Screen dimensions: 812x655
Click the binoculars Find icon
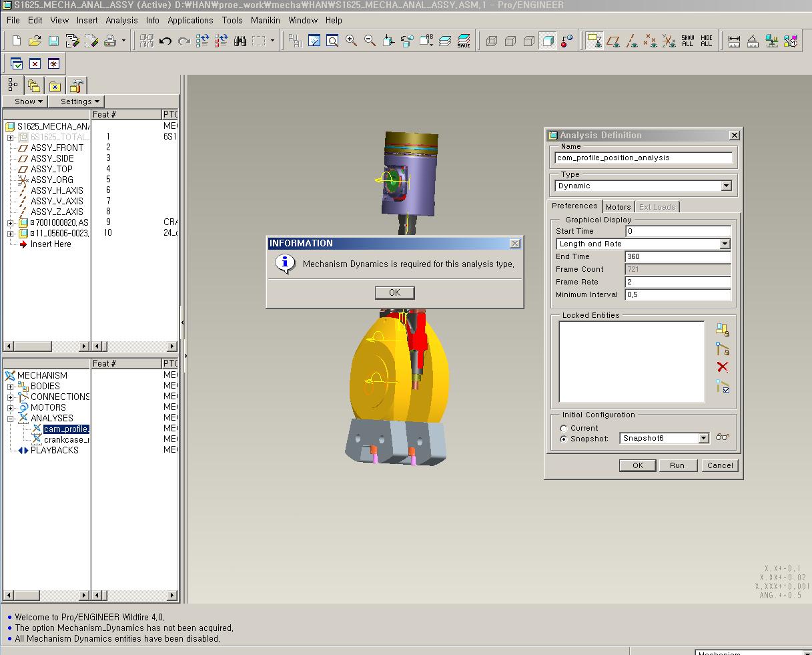tap(240, 41)
